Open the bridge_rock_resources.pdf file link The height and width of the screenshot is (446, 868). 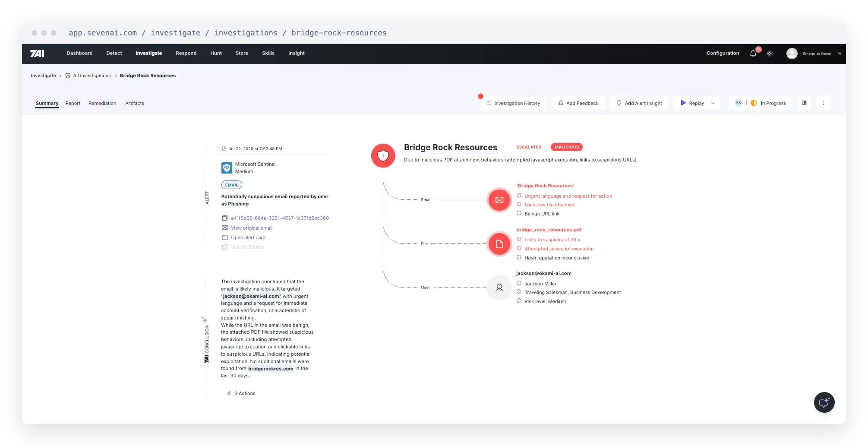pos(549,230)
